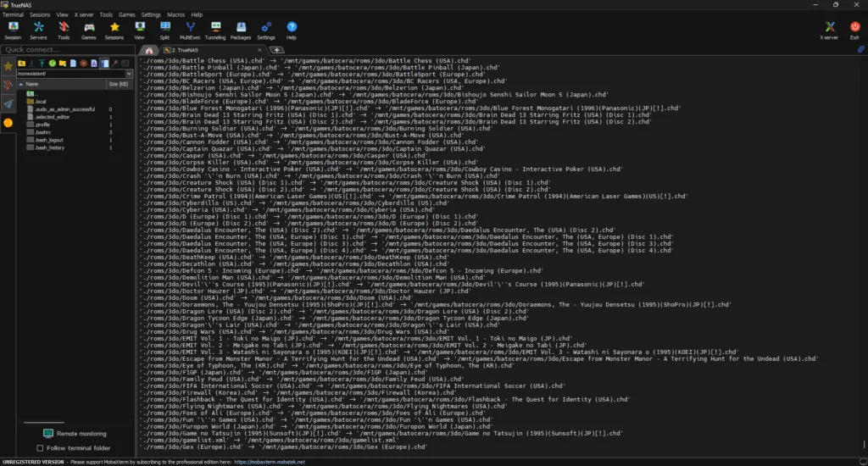Create new file in SFTP browser
The height and width of the screenshot is (466, 868).
[x=73, y=64]
